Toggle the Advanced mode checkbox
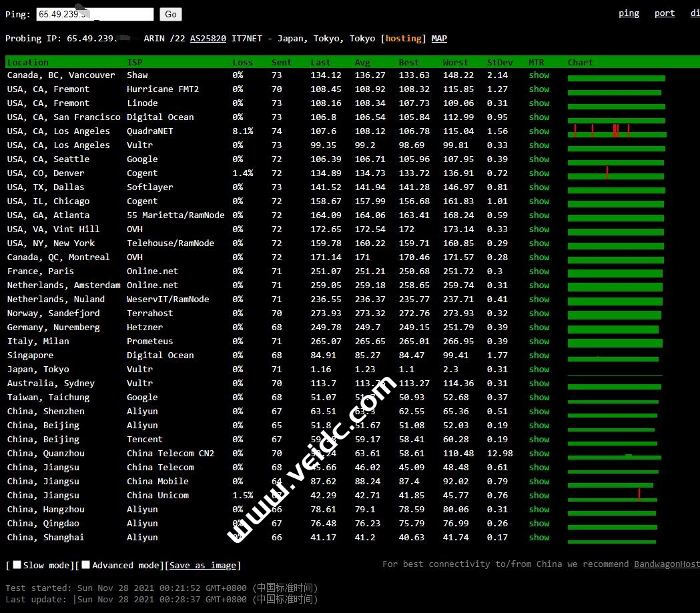Viewport: 700px width, 613px height. point(86,564)
